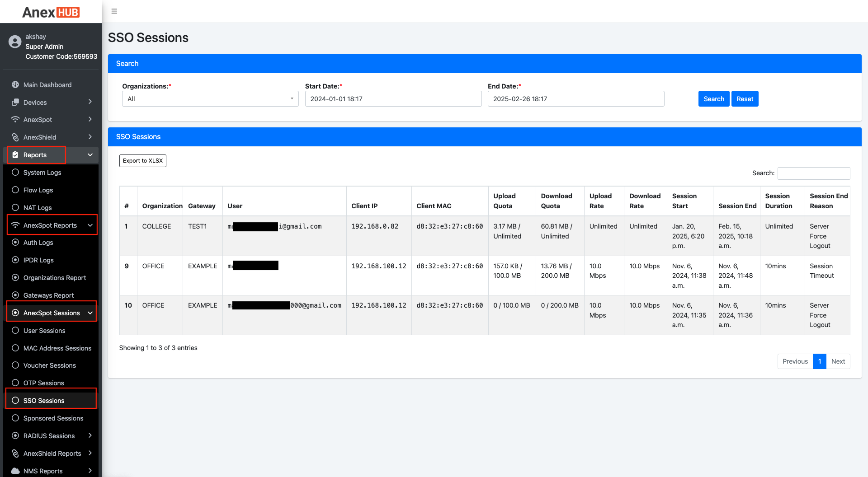Click the Devices sidebar icon
Image resolution: width=868 pixels, height=477 pixels.
pos(15,102)
